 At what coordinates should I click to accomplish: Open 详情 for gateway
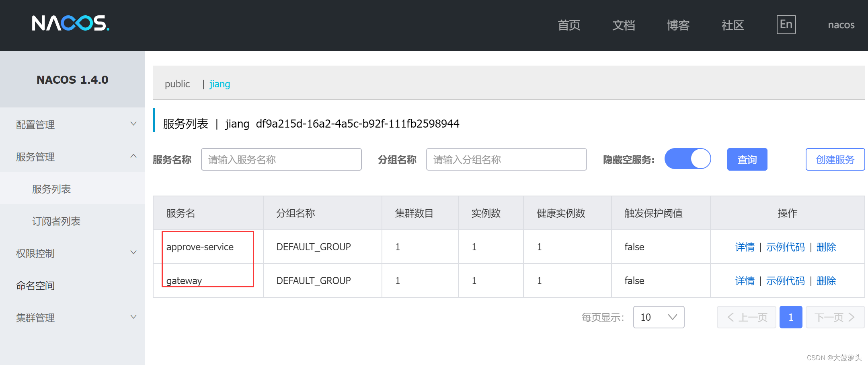pyautogui.click(x=745, y=280)
